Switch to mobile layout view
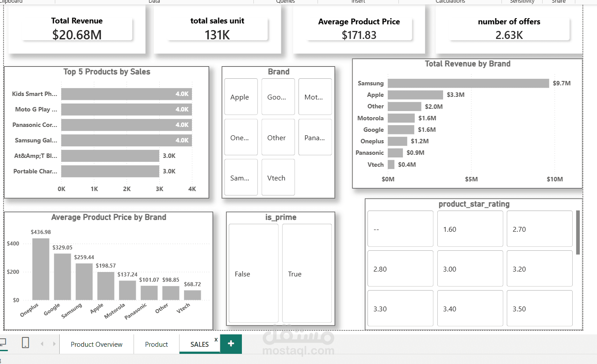597x364 pixels. click(x=25, y=343)
